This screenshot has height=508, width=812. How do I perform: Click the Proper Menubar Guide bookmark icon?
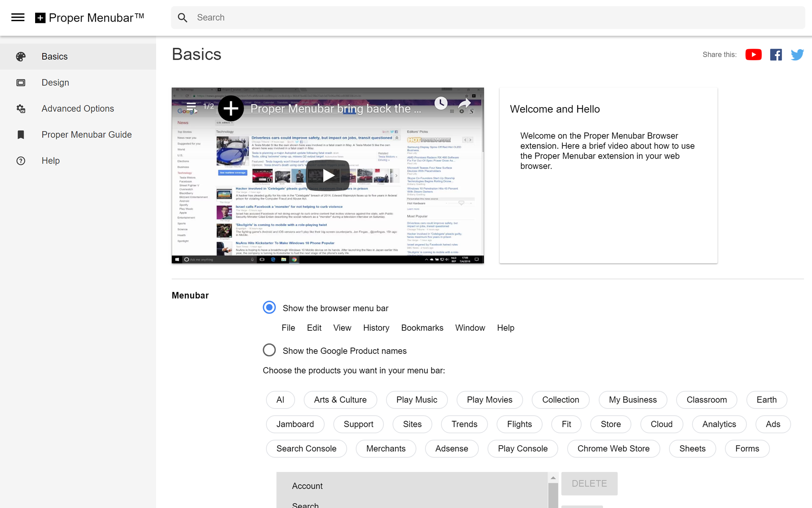(x=21, y=135)
